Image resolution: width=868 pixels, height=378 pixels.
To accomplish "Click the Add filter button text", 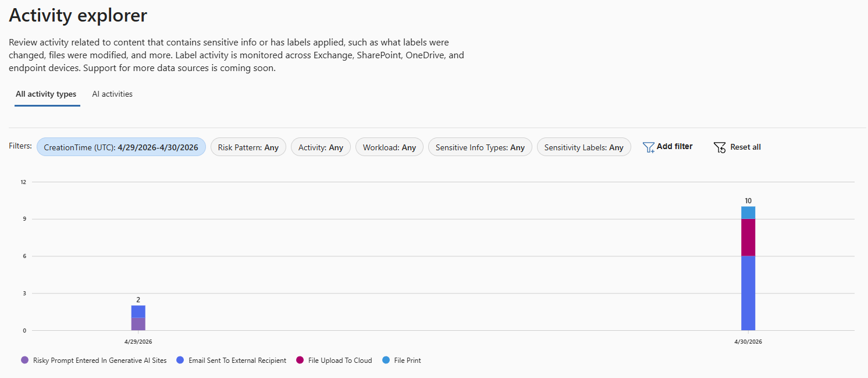I will tap(675, 147).
